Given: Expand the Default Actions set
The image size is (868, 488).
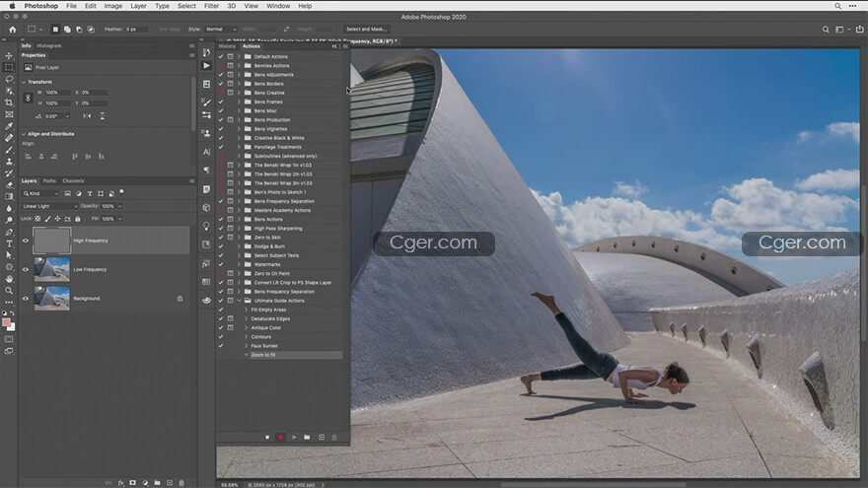Looking at the screenshot, I should click(239, 56).
